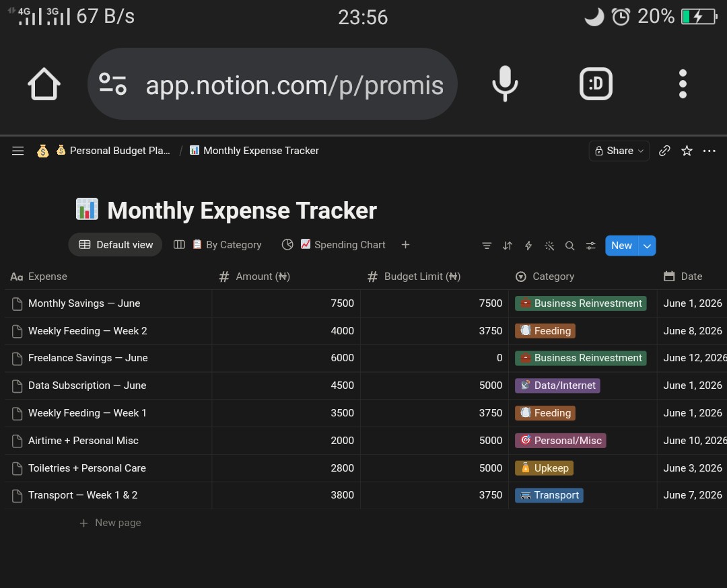Add a new database view
Image resolution: width=727 pixels, height=588 pixels.
[x=405, y=245]
